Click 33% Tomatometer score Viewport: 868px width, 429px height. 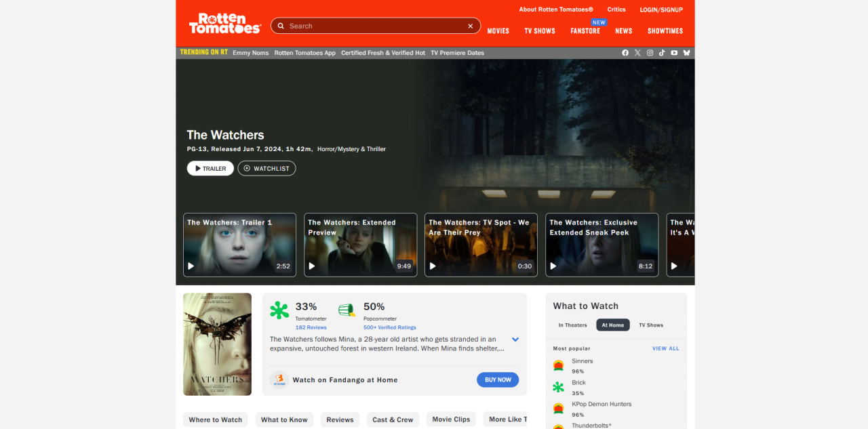pos(306,306)
